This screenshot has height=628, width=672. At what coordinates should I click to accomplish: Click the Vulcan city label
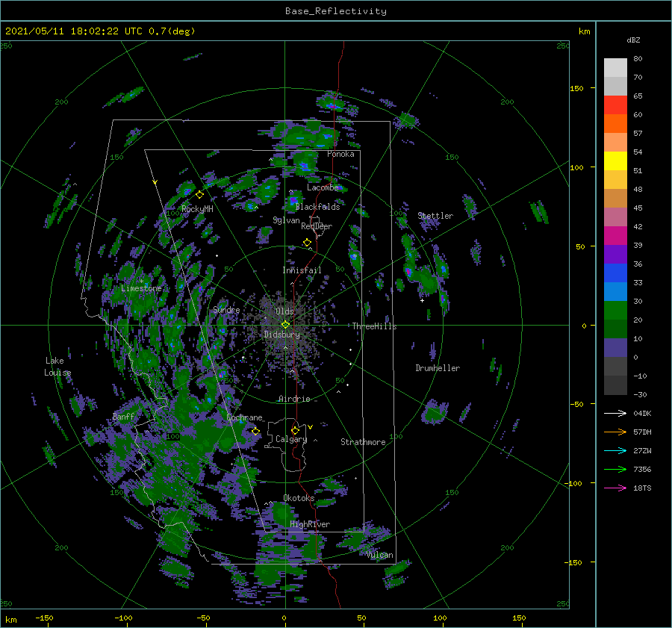coord(379,555)
